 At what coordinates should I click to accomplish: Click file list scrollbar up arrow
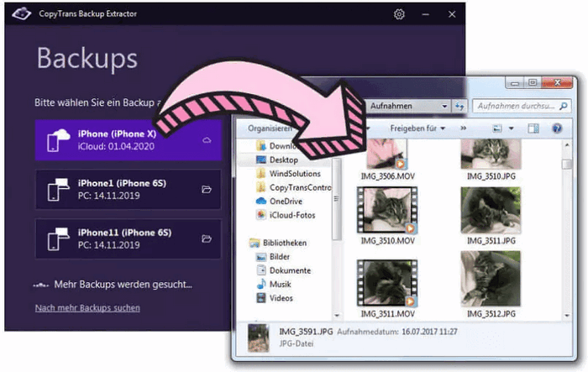tap(567, 145)
